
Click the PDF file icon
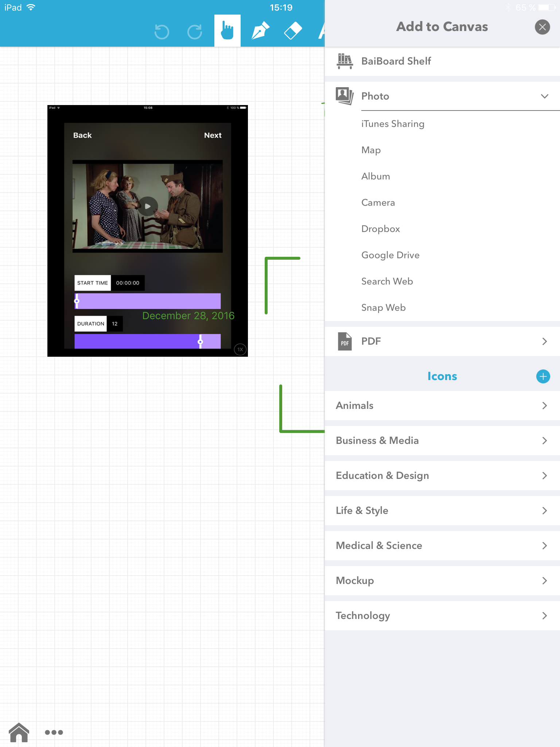click(345, 341)
